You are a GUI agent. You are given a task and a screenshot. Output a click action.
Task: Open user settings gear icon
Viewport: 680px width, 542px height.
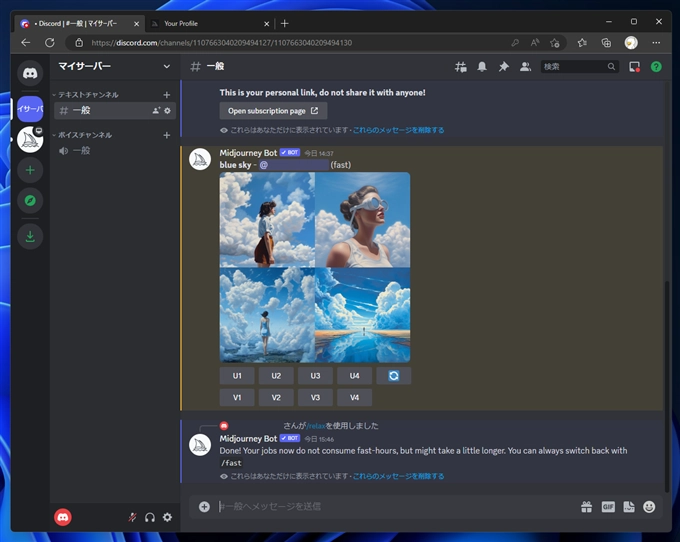tap(167, 517)
